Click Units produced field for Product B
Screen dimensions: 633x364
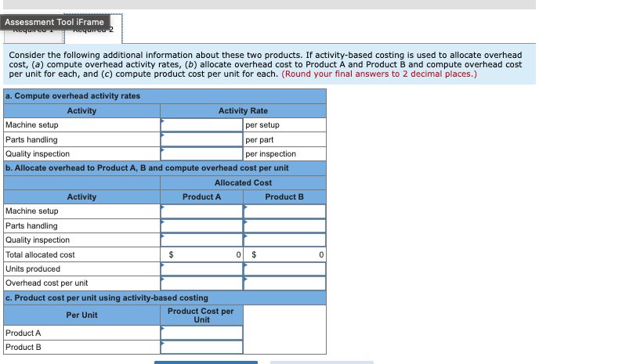[284, 268]
